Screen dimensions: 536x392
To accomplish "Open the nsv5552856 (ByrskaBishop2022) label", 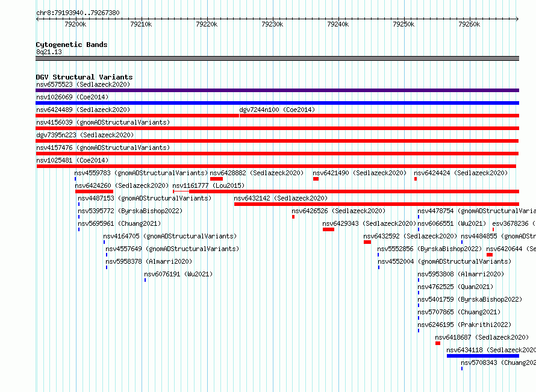I will click(x=429, y=249).
